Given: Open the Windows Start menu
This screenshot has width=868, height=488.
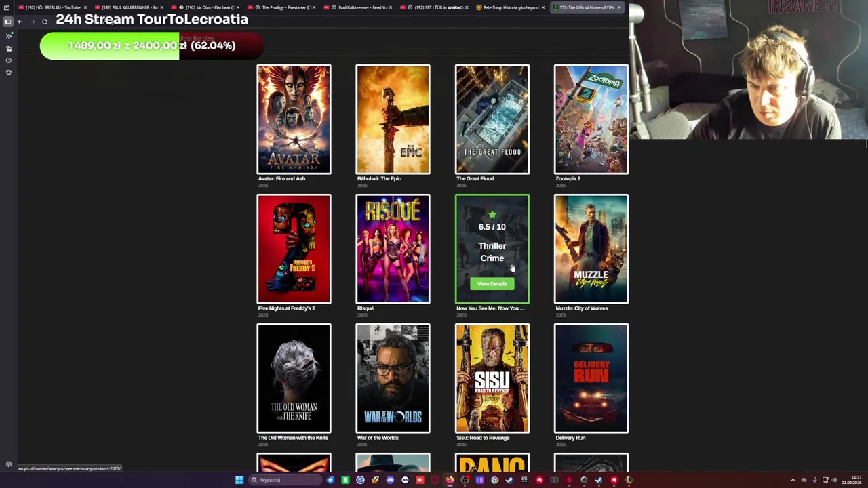Looking at the screenshot, I should 239,480.
